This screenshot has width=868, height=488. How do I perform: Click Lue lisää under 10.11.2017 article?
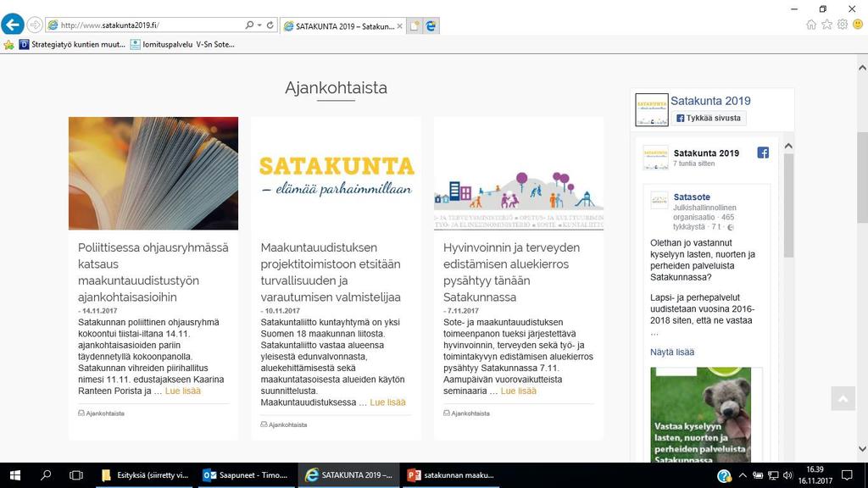click(x=387, y=402)
